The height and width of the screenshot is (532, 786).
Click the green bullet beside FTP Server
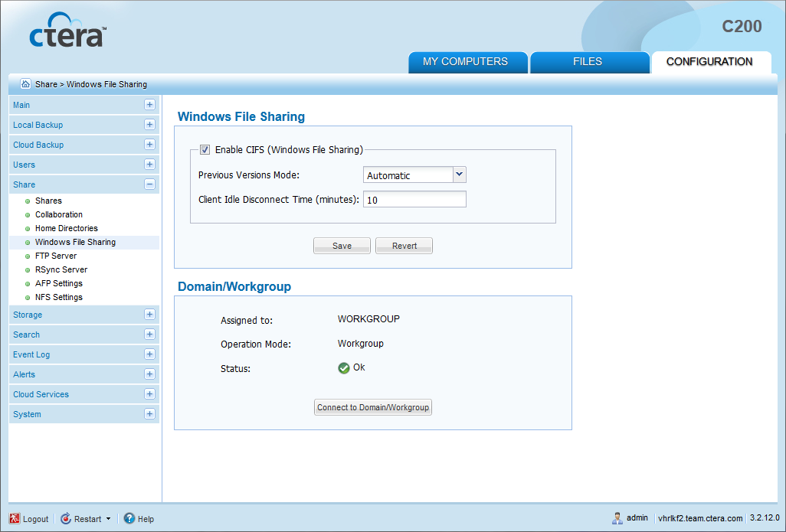(x=28, y=256)
